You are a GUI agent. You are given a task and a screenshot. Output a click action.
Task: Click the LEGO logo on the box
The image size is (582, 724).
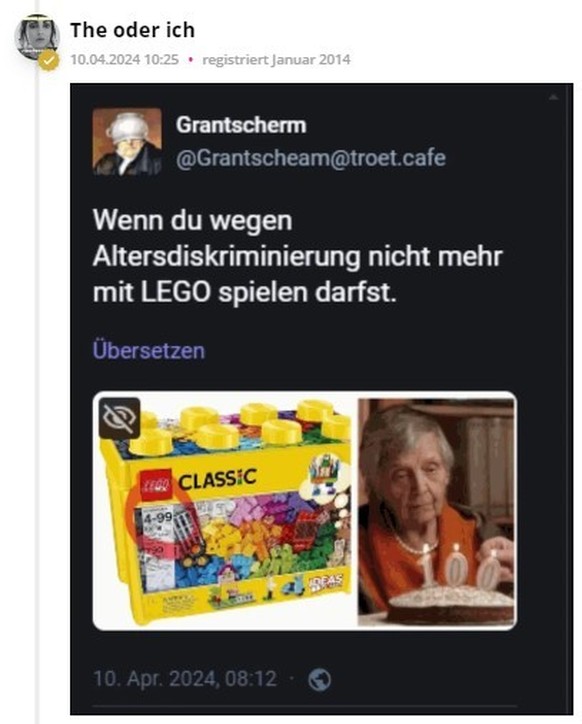point(155,485)
